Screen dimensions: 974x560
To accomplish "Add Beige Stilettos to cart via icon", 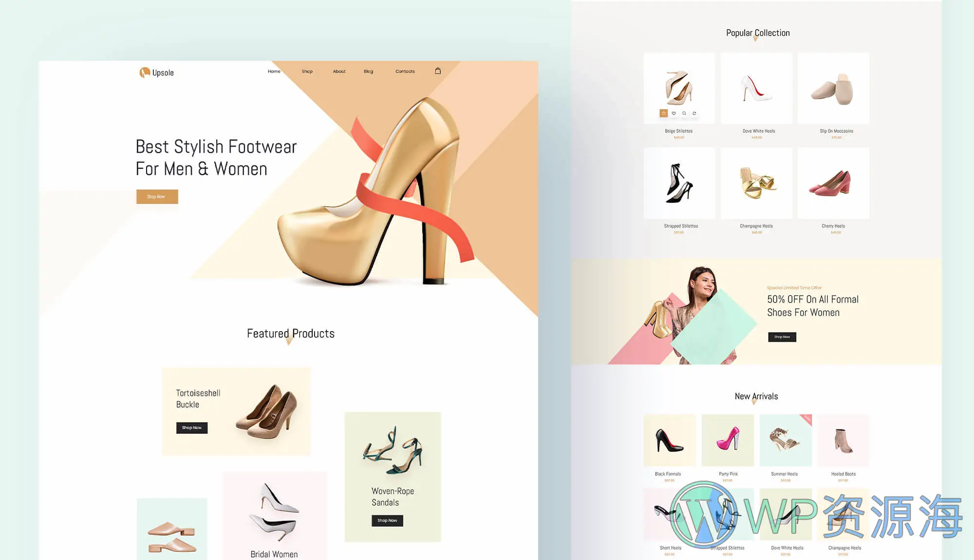I will coord(663,113).
